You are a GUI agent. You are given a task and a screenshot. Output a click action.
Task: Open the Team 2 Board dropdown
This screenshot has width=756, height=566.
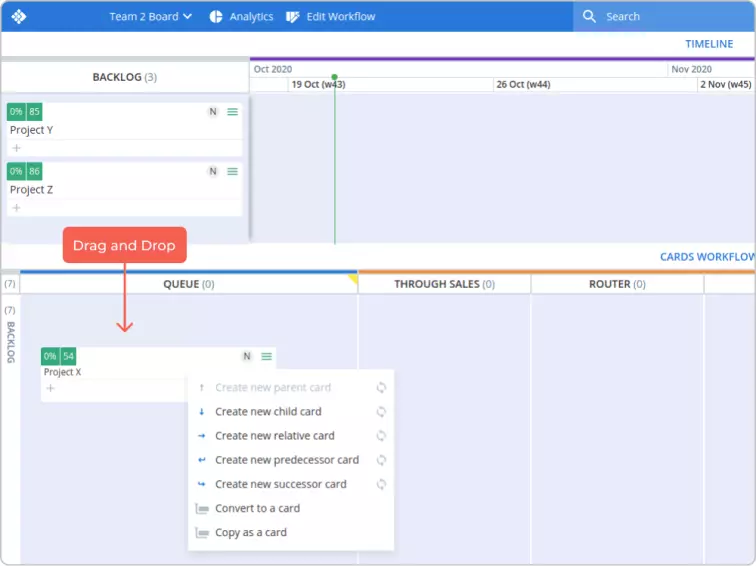click(150, 16)
